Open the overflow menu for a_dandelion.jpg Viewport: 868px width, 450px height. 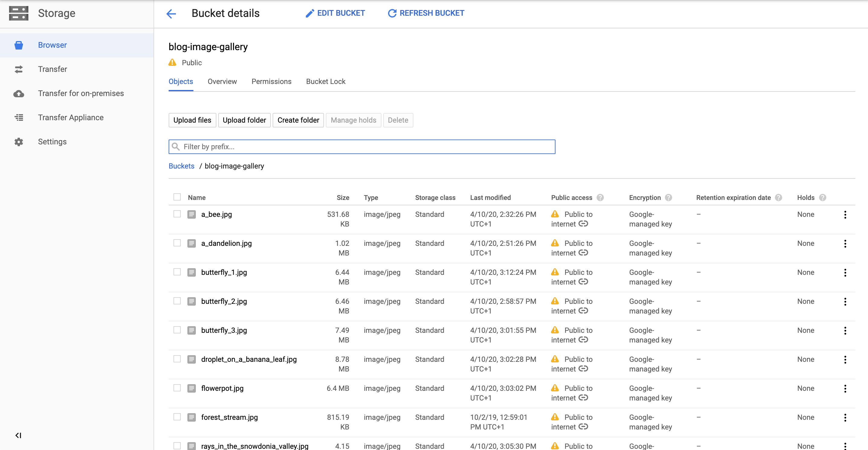845,243
